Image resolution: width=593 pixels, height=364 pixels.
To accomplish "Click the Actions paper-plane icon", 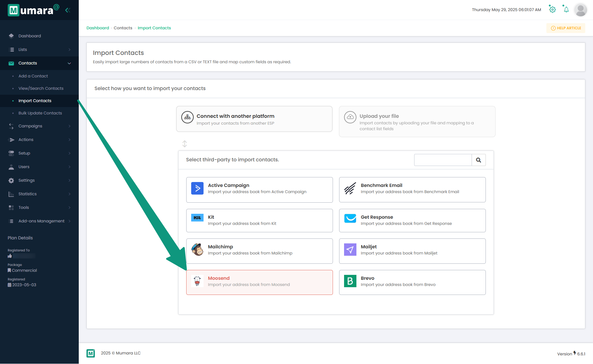I will click(x=11, y=140).
